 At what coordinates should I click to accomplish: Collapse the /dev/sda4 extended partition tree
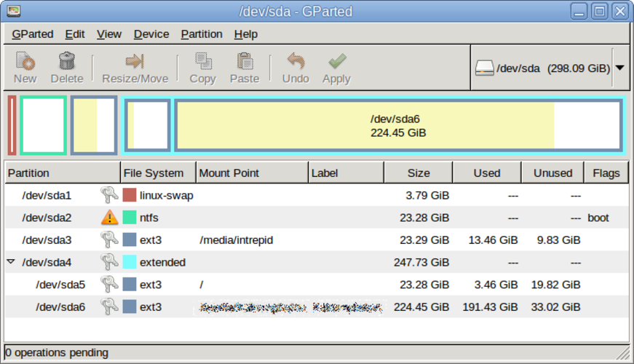pyautogui.click(x=11, y=261)
